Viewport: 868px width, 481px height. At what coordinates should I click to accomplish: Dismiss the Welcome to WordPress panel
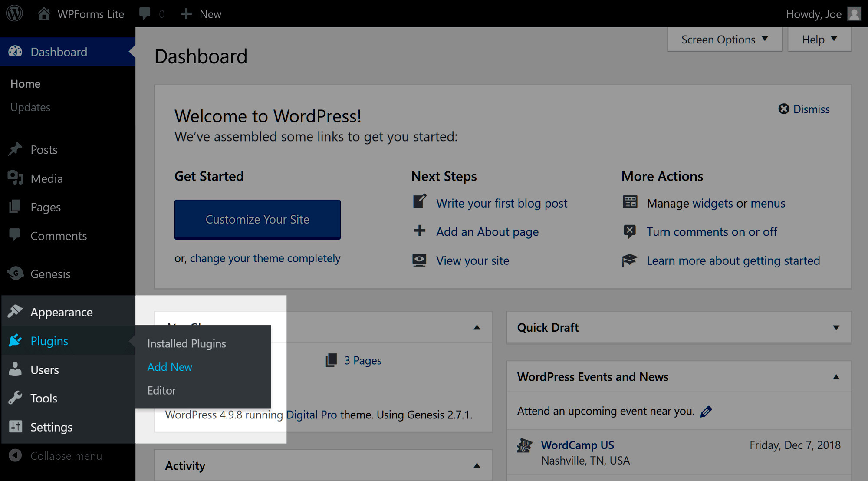(803, 109)
